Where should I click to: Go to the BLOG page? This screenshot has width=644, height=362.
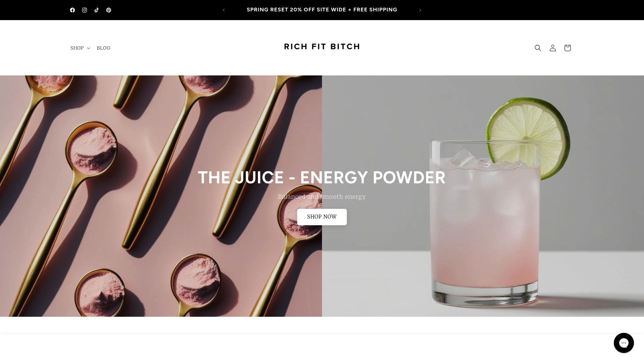[x=104, y=48]
